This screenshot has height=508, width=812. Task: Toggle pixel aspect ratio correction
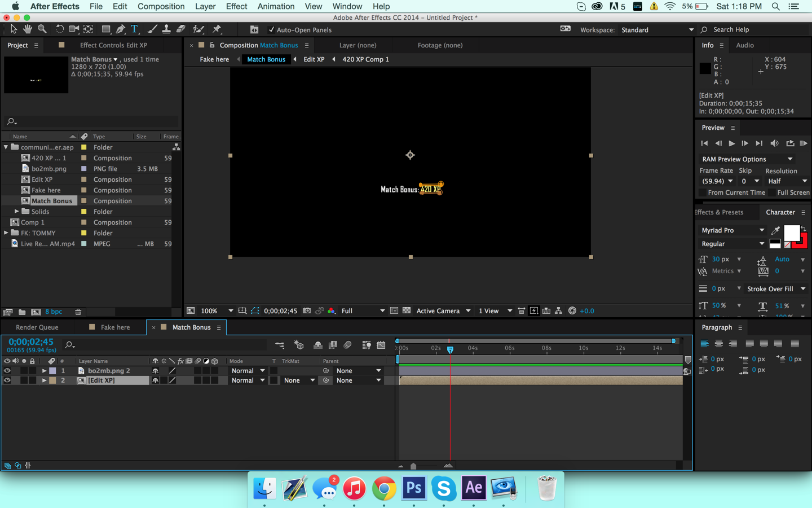(x=522, y=311)
